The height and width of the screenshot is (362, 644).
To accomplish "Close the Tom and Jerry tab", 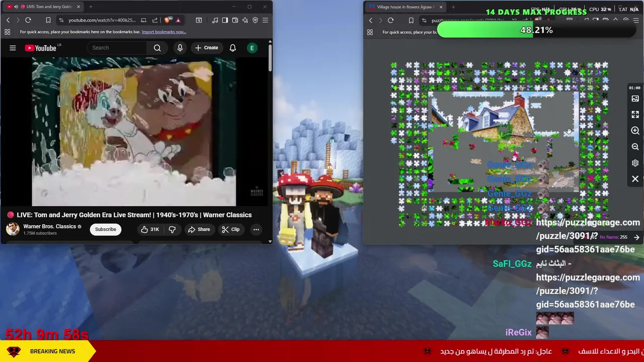I will click(78, 7).
